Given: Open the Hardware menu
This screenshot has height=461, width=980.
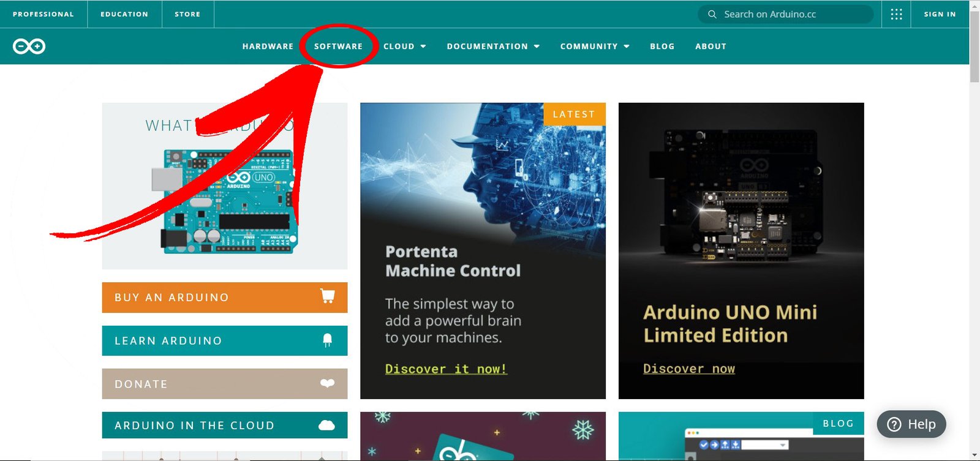Looking at the screenshot, I should click(x=268, y=47).
